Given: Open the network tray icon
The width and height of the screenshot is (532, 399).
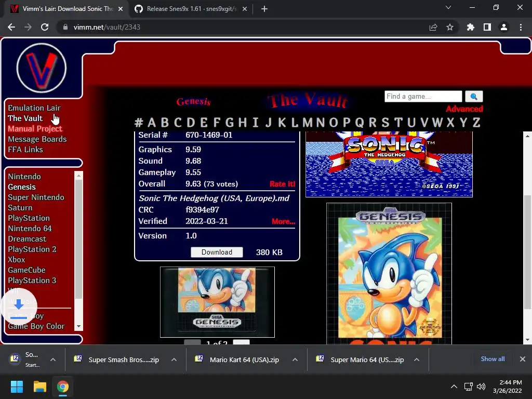Looking at the screenshot, I should tap(468, 387).
